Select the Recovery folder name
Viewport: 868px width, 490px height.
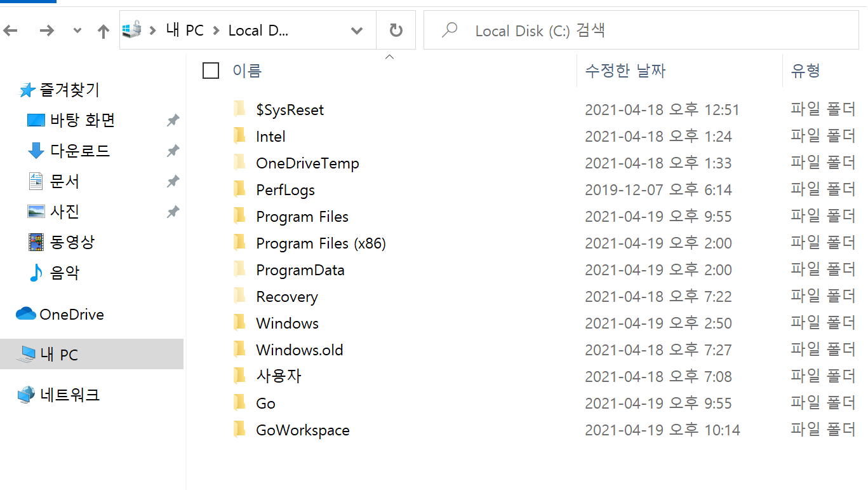point(287,297)
